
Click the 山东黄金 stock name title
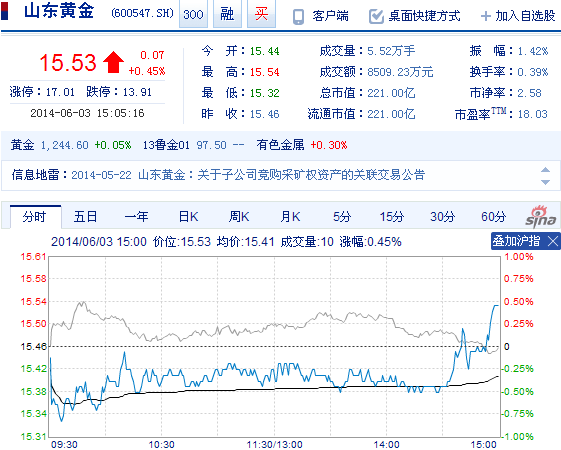(59, 11)
